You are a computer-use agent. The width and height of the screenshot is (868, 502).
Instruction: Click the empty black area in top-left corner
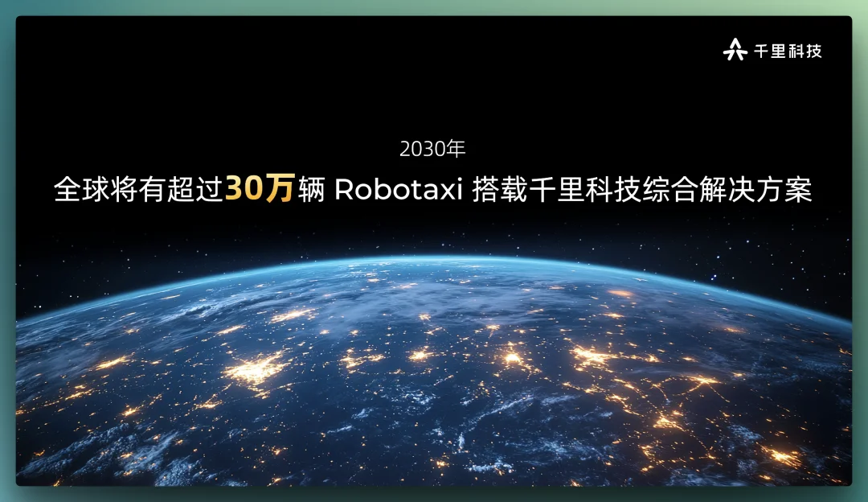(x=80, y=64)
